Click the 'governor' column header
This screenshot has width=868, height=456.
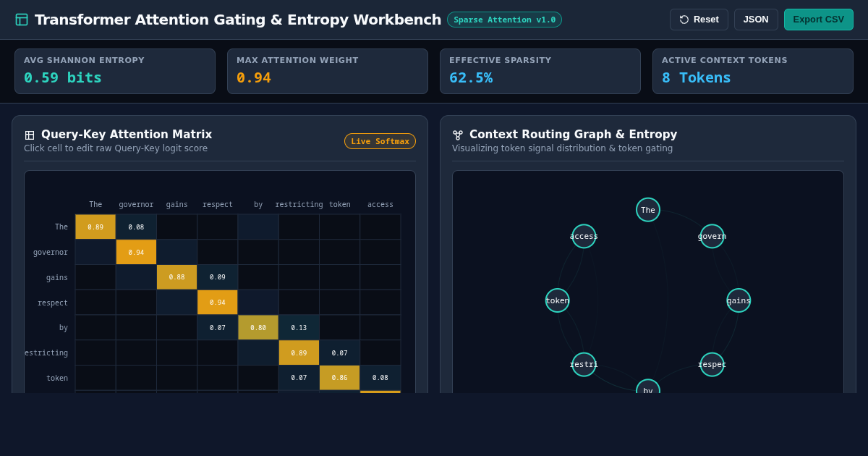click(x=136, y=205)
